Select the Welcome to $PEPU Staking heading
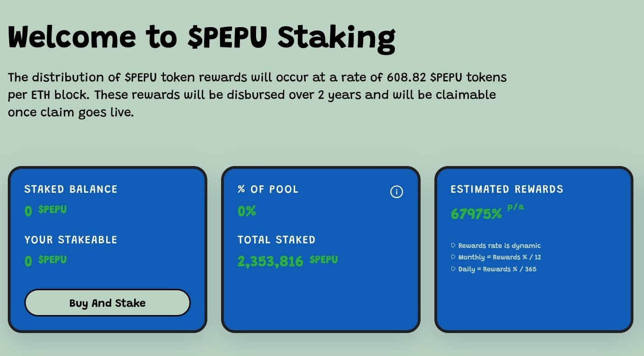This screenshot has width=644, height=356. coord(201,38)
